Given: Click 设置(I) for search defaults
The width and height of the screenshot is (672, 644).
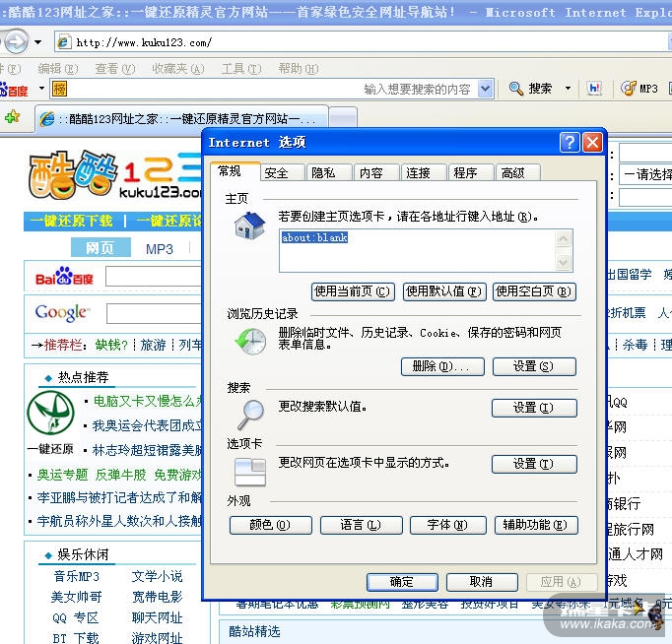Looking at the screenshot, I should click(534, 408).
